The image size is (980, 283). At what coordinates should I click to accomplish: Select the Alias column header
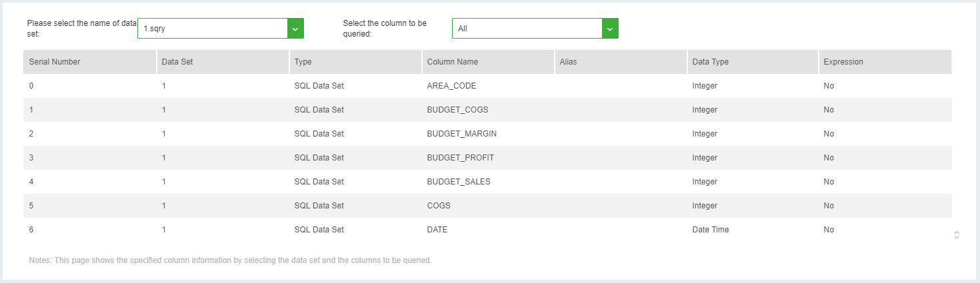click(x=569, y=62)
